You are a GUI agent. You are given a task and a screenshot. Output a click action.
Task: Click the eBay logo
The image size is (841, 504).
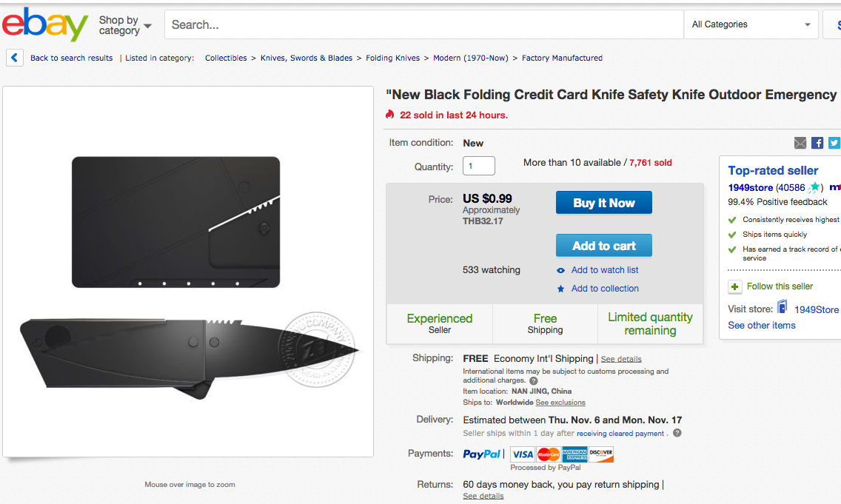[x=44, y=24]
